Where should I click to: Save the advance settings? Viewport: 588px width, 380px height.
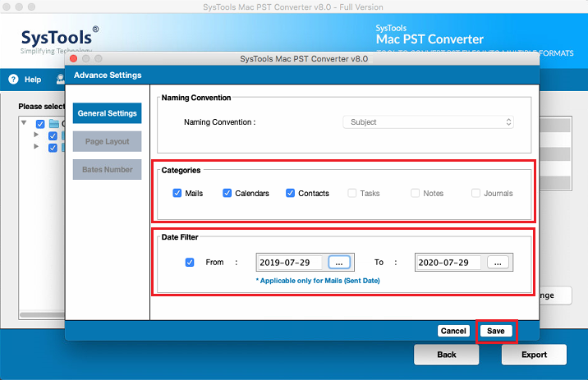click(x=496, y=331)
